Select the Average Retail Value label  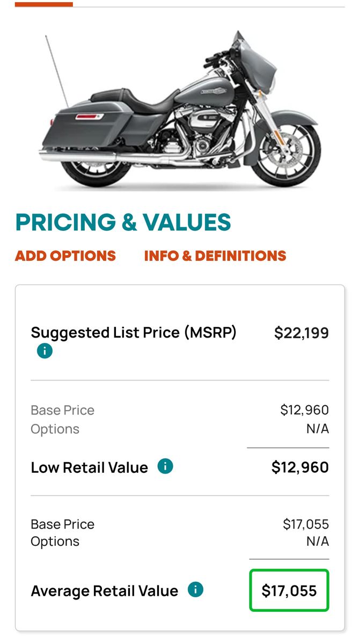tap(104, 591)
